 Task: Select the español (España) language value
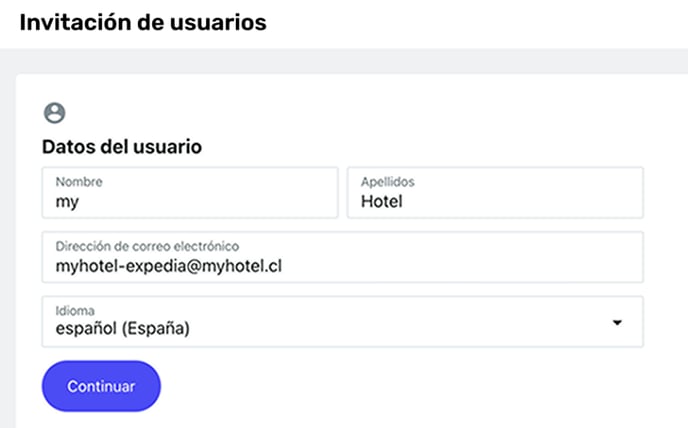coord(123,328)
